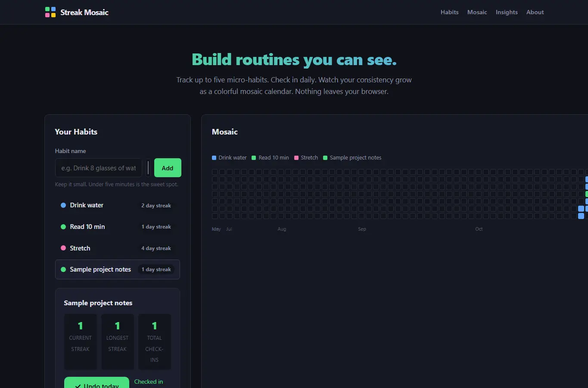Select the Drink water habit
Image resolution: width=588 pixels, height=388 pixels.
click(118, 205)
